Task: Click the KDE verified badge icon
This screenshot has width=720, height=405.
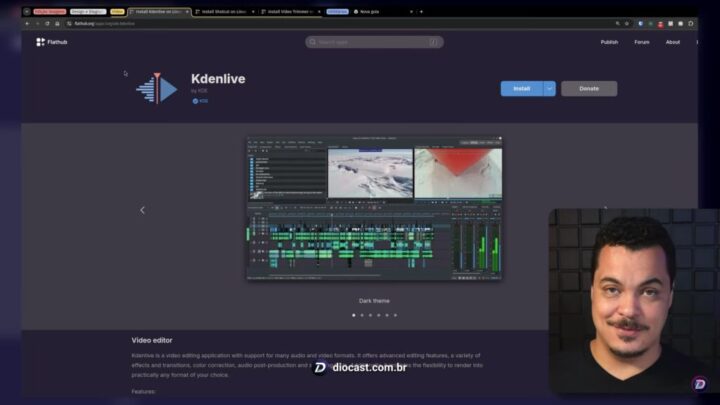Action: (x=195, y=101)
